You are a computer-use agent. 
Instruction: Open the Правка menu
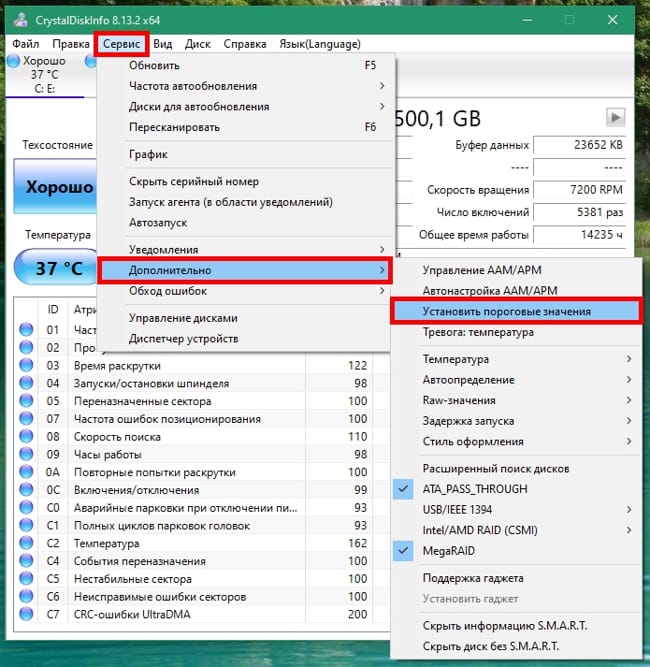point(71,44)
